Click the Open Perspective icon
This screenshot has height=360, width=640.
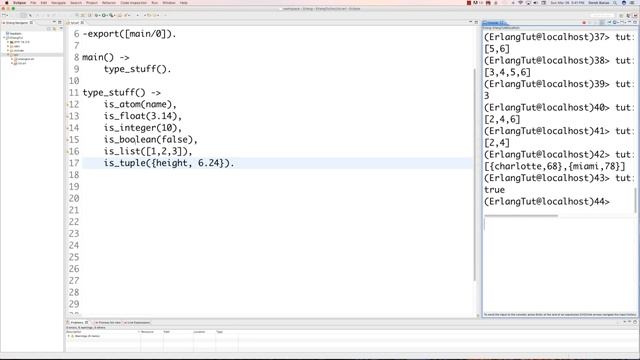[x=621, y=15]
